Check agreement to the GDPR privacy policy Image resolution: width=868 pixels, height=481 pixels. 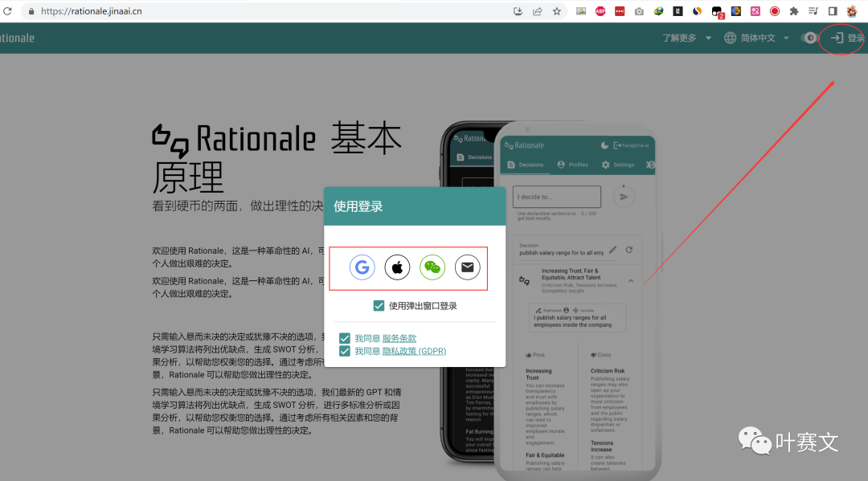click(345, 351)
